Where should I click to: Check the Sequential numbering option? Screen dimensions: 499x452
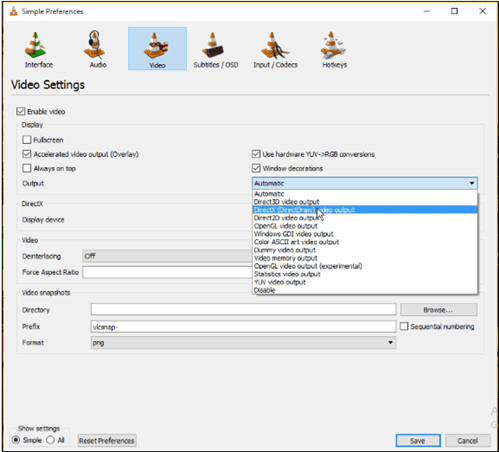coord(404,326)
